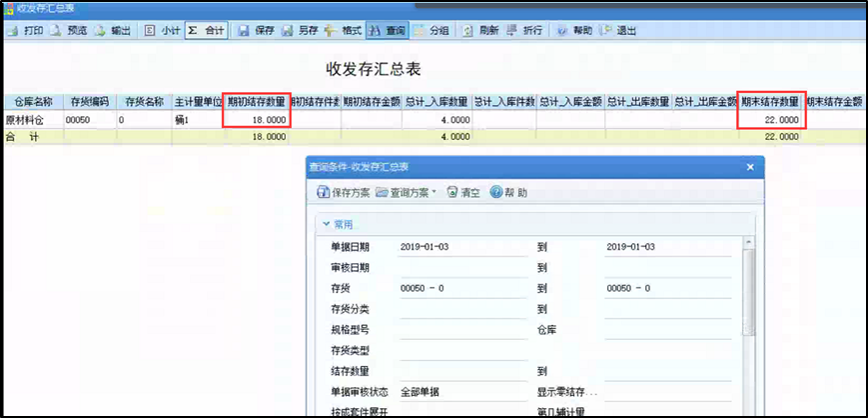Screen dimensions: 868x418
Task: Click the dialog scrollbar up arrow
Action: click(748, 242)
